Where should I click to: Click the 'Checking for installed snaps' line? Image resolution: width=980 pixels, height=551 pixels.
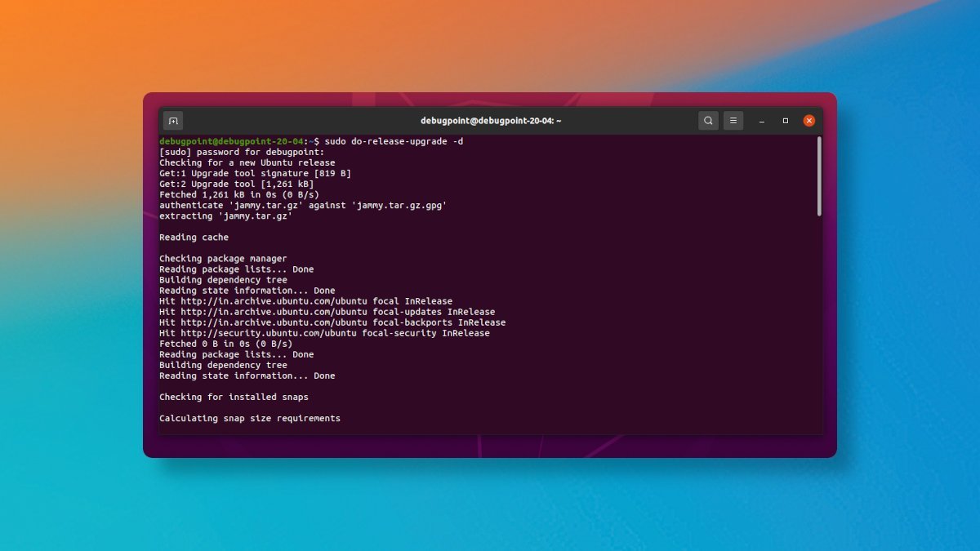pyautogui.click(x=234, y=397)
